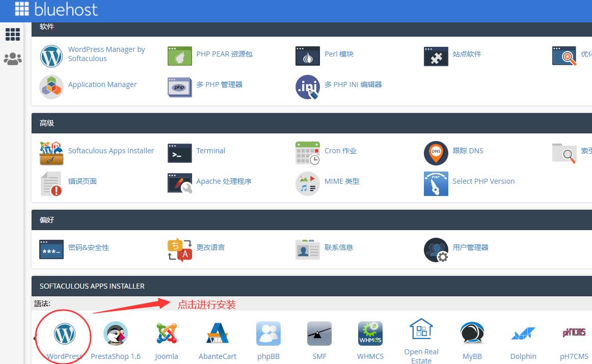
Task: Click the 多 PHP 管理器 icon
Action: 180,87
